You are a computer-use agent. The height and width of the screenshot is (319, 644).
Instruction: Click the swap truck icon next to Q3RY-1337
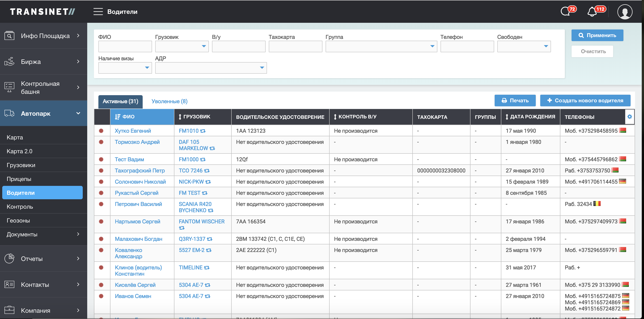tap(210, 239)
